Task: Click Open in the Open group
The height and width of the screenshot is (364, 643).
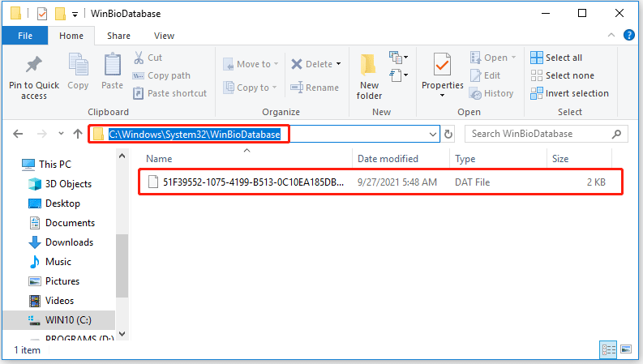Action: coord(492,58)
